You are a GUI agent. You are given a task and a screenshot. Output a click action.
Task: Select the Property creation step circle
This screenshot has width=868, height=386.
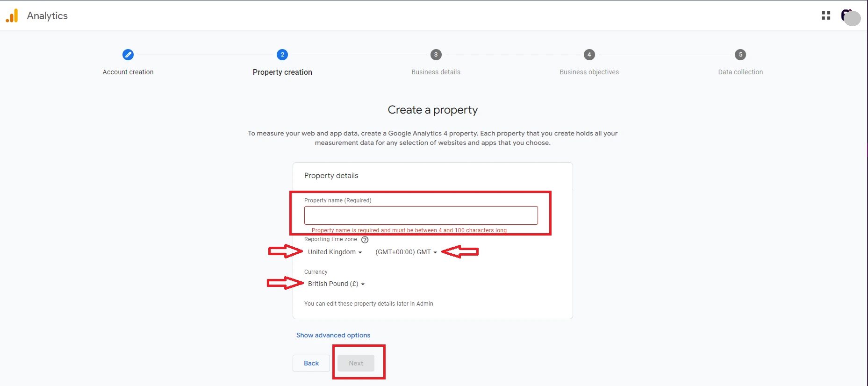pyautogui.click(x=282, y=55)
